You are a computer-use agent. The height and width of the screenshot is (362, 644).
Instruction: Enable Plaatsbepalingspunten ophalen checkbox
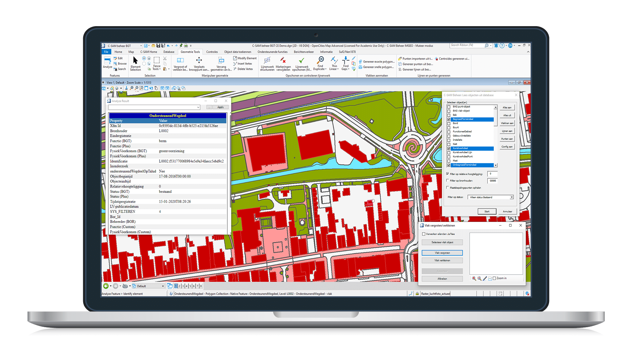point(447,188)
